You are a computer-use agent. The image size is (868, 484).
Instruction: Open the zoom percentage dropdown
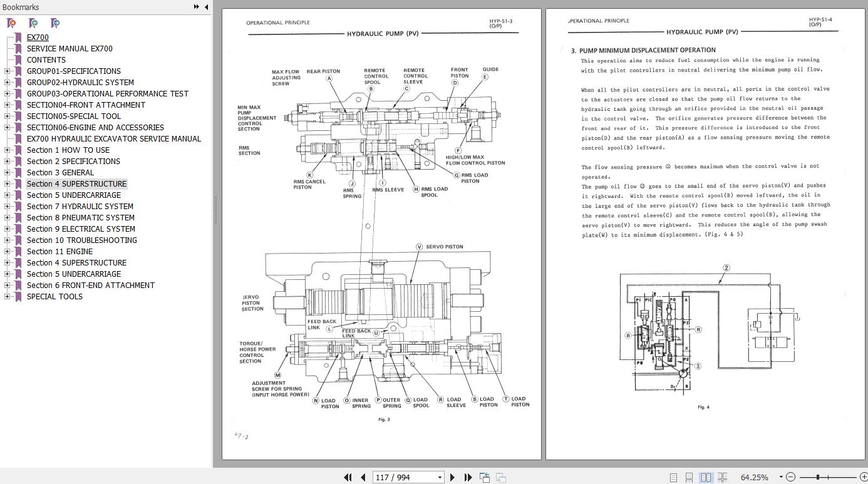tap(780, 477)
